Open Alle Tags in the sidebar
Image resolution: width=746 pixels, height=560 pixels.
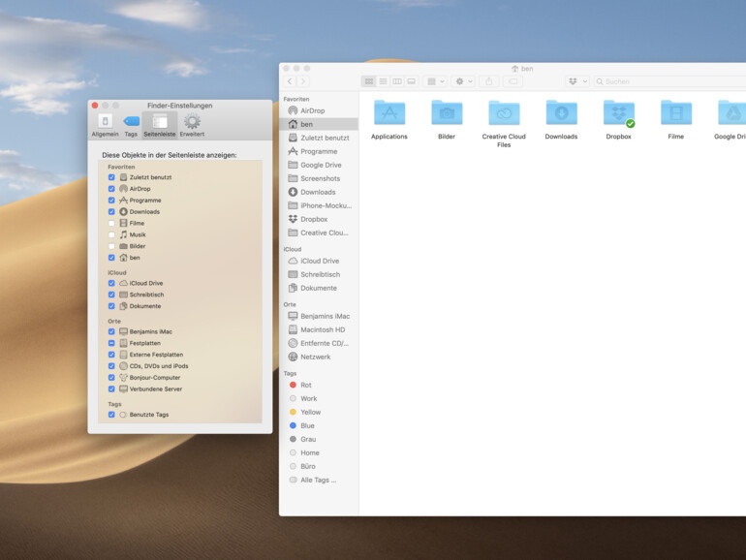[x=317, y=480]
